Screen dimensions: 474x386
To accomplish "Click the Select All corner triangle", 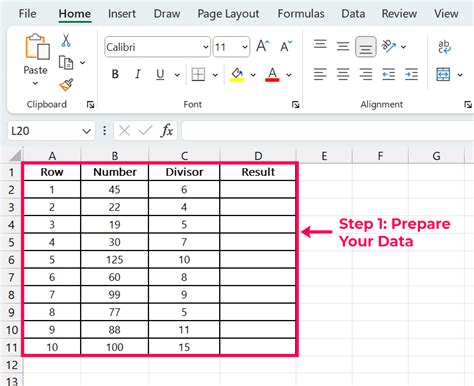I will point(15,155).
